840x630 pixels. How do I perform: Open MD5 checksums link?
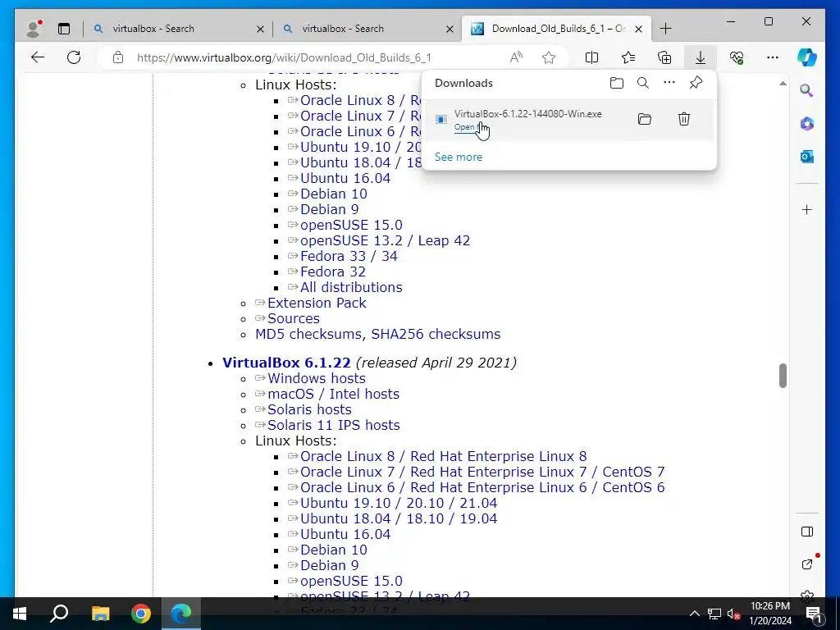coord(308,335)
